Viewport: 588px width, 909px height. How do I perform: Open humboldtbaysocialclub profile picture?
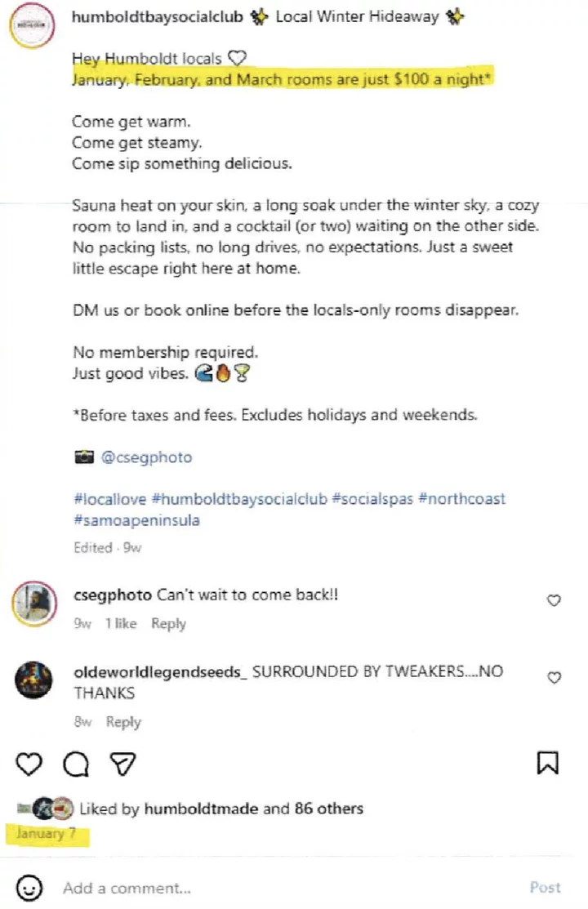[33, 27]
